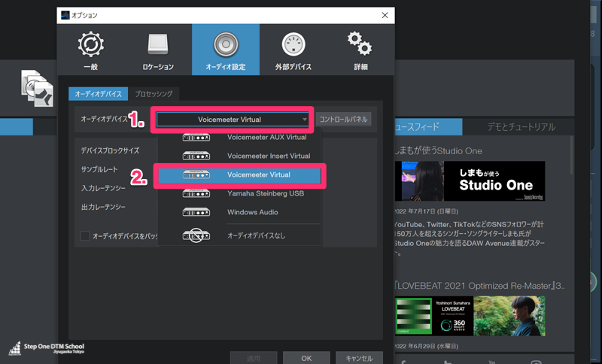Click the date 2022 年7月17日 (日曜日)
This screenshot has height=364, width=602.
click(x=426, y=211)
